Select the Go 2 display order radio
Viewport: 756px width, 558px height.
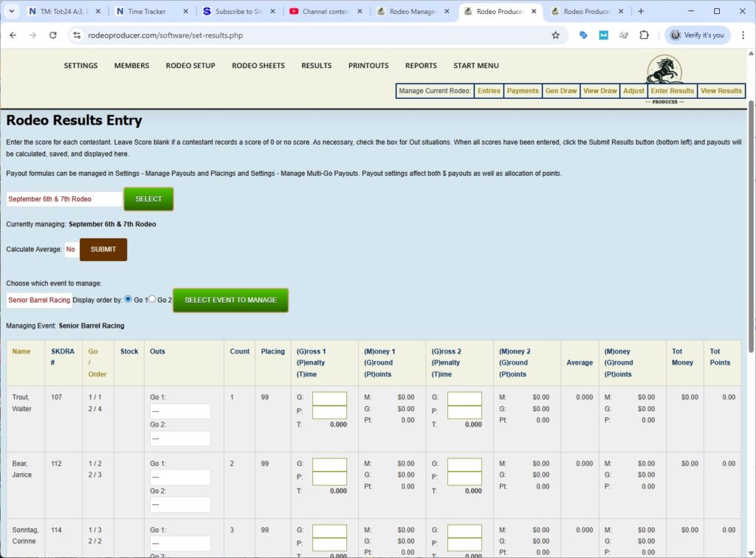coord(152,299)
